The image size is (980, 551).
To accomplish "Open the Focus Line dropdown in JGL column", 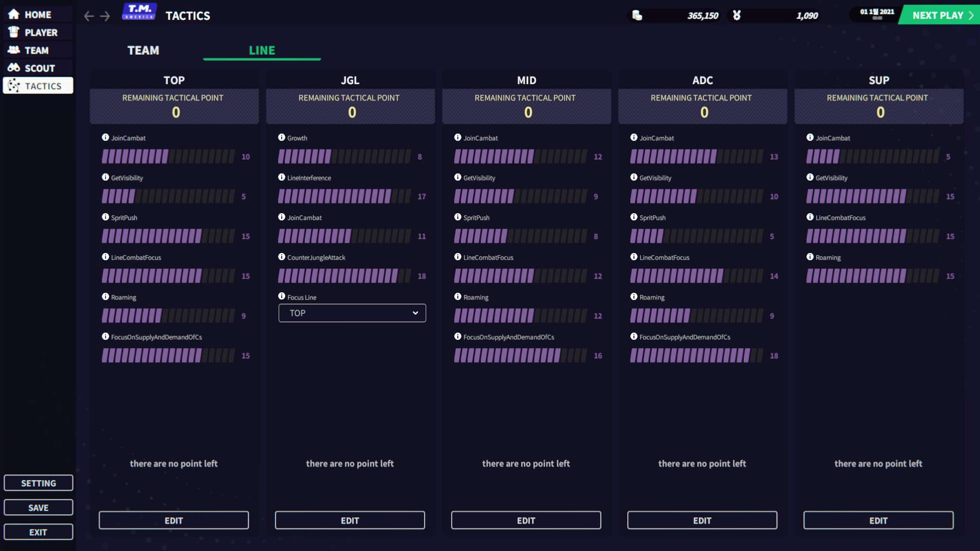I will point(352,313).
